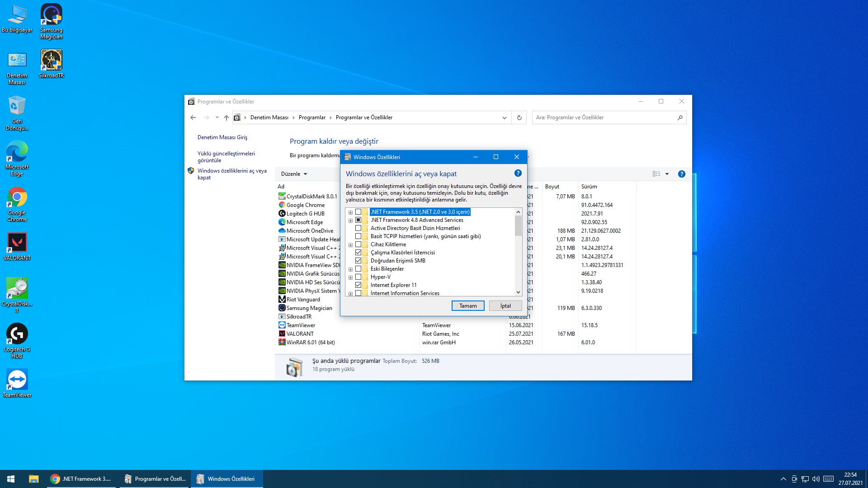Select the Programlar breadcrumb item
Screen dimensions: 868x488
312,117
